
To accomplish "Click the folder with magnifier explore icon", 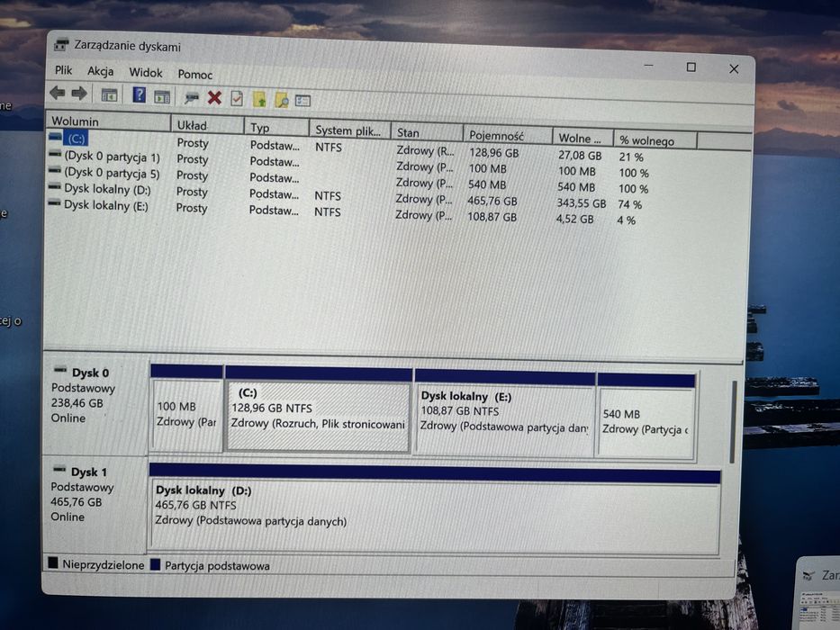I will (x=281, y=100).
